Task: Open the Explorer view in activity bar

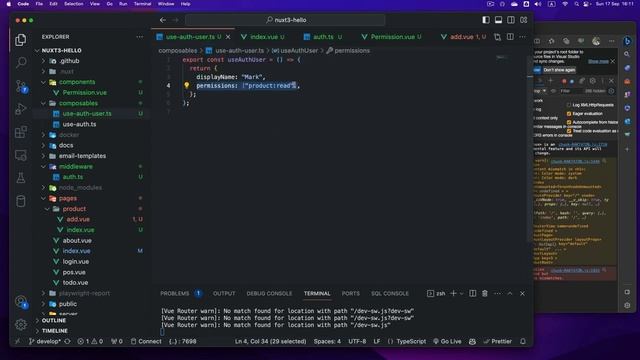Action: coord(21,40)
